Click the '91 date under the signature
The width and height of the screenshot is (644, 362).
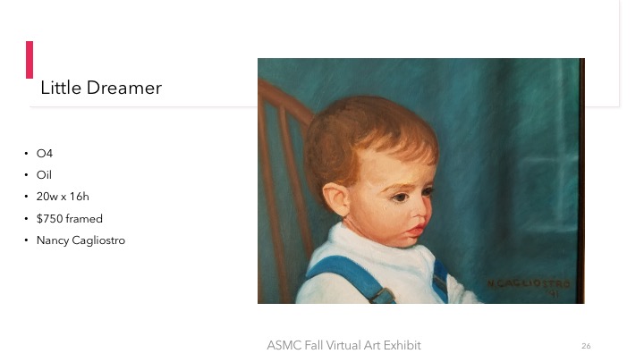[x=553, y=294]
